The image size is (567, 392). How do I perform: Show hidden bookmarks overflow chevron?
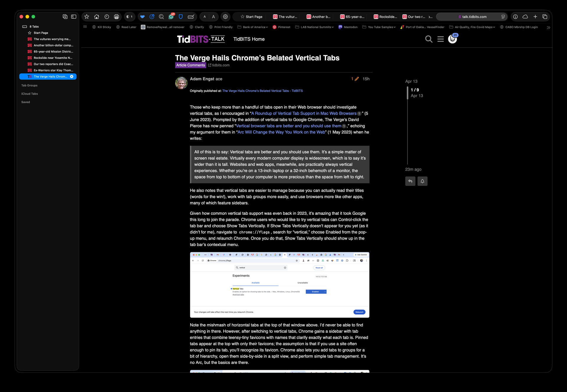coord(548,27)
